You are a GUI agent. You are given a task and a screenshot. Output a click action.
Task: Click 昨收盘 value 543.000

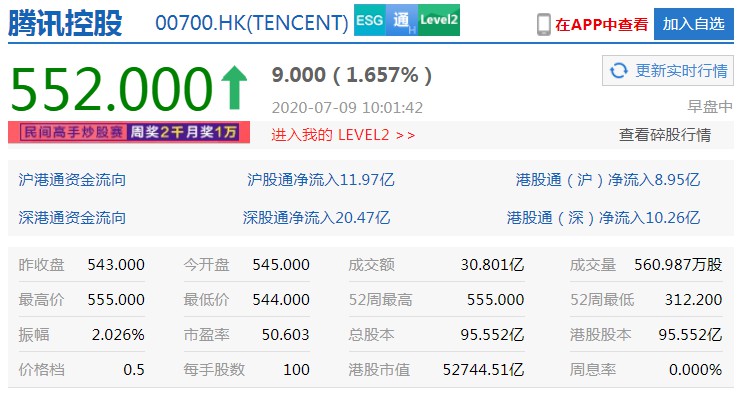coord(116,265)
